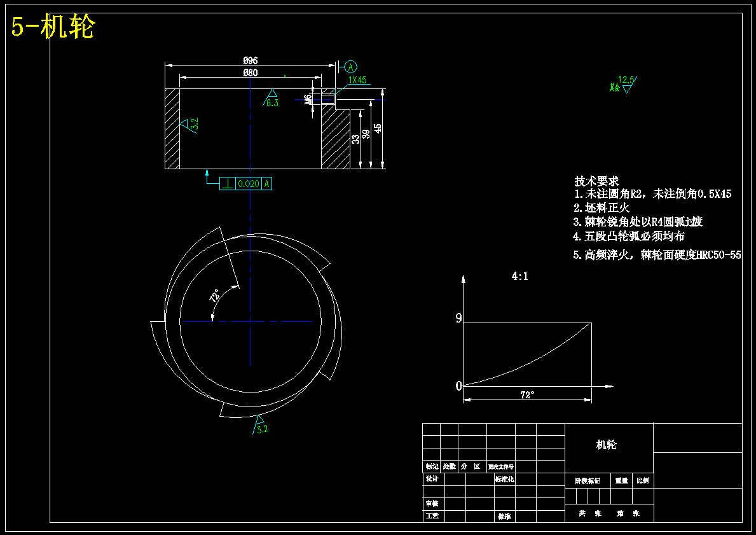Click the "分 区" cell in title block
756x535 pixels.
click(x=471, y=466)
